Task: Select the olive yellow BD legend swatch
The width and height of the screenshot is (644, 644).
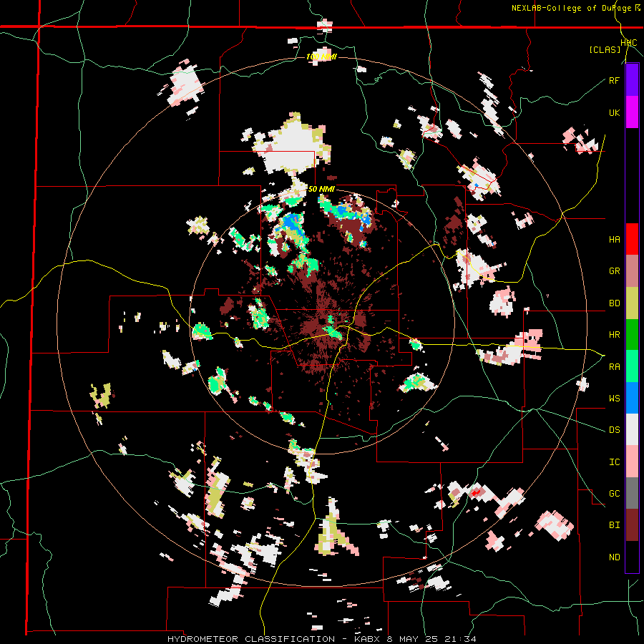Action: 632,303
